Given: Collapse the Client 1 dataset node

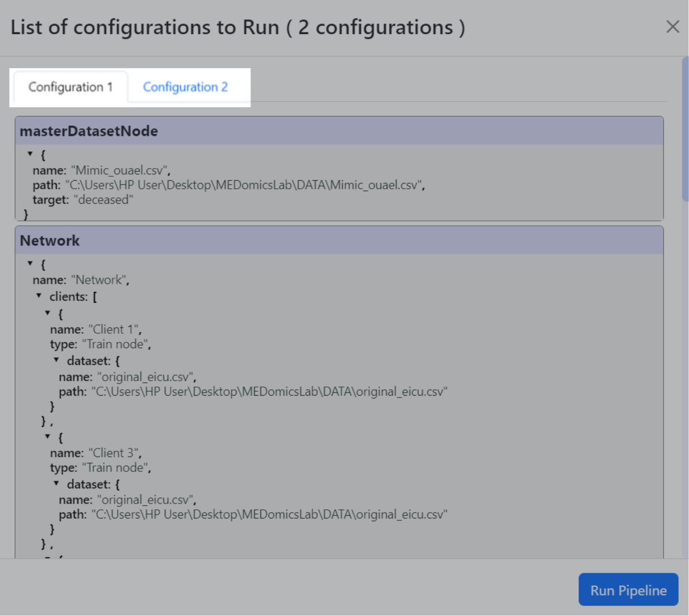Looking at the screenshot, I should tap(56, 360).
